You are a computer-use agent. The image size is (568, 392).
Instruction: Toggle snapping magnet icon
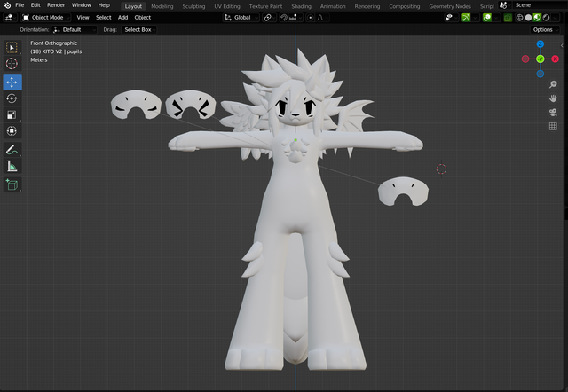284,18
